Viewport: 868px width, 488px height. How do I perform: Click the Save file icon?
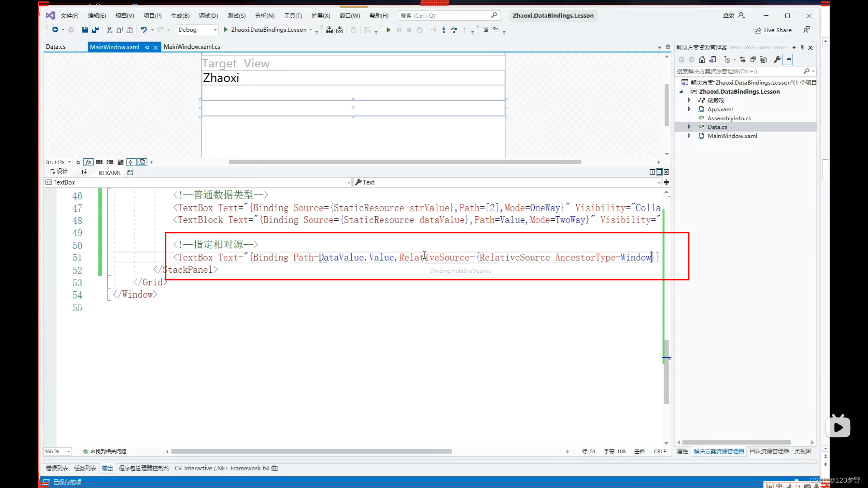click(85, 30)
